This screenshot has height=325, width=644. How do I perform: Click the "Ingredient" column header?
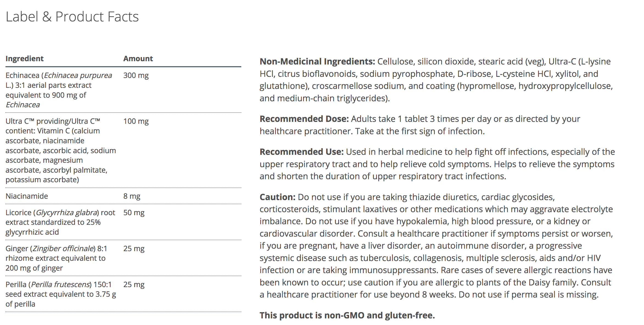coord(24,58)
